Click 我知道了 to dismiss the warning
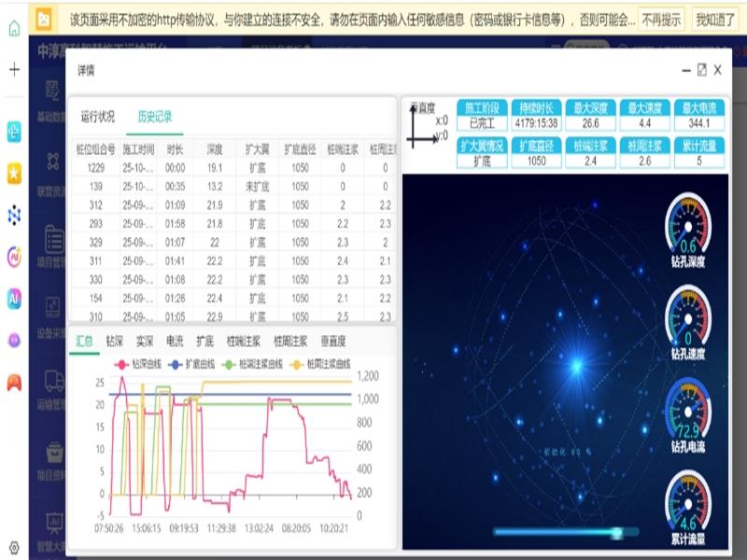 click(714, 19)
